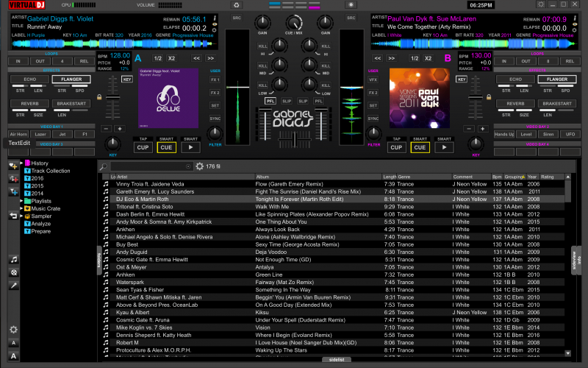The image size is (588, 368).
Task: Show video files using the film reel icon
Action: point(13,272)
